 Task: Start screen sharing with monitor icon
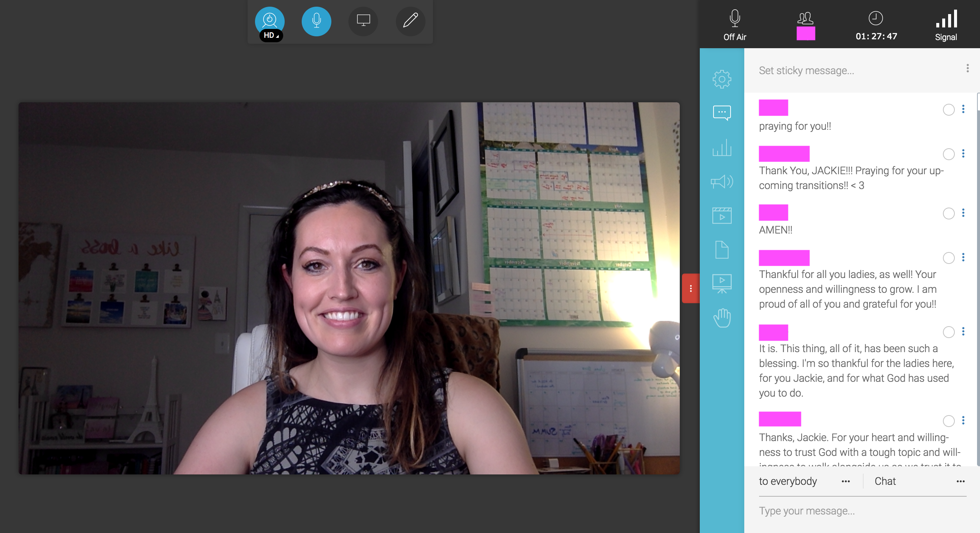click(x=363, y=21)
